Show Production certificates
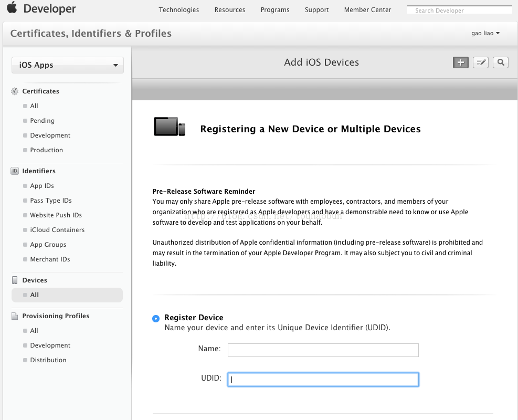Screen dimensions: 518x420 coord(47,150)
